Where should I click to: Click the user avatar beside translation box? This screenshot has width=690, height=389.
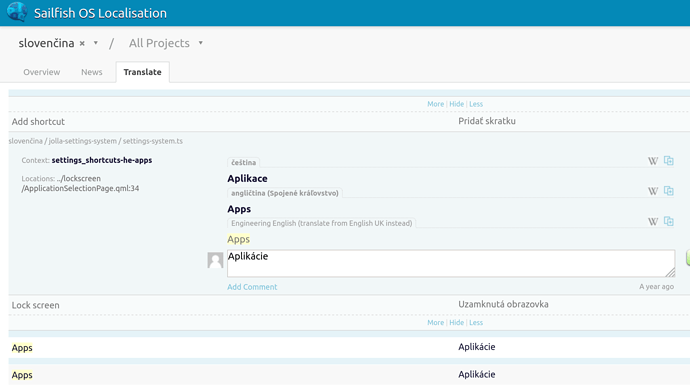pos(215,260)
